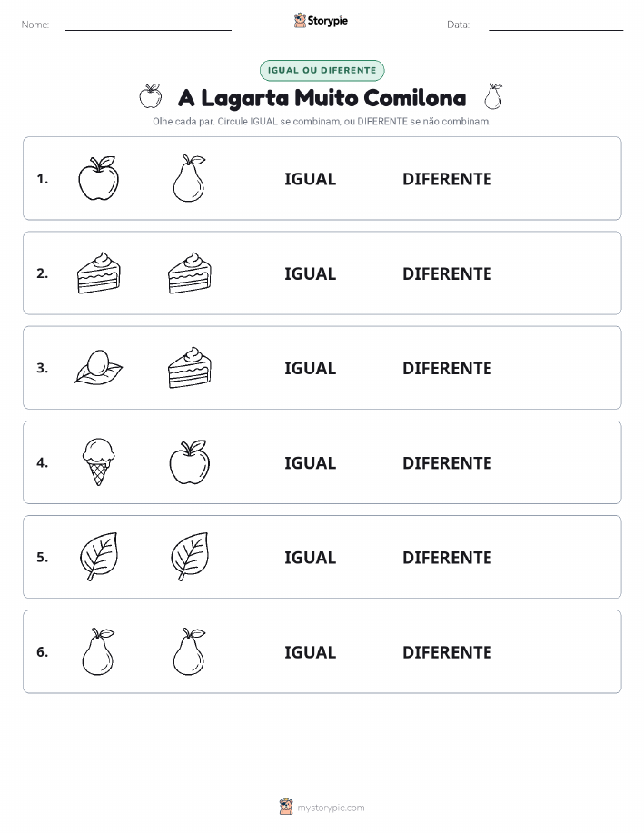The image size is (644, 833).
Task: Select DIFERENTE for row 1
Action: pyautogui.click(x=447, y=179)
